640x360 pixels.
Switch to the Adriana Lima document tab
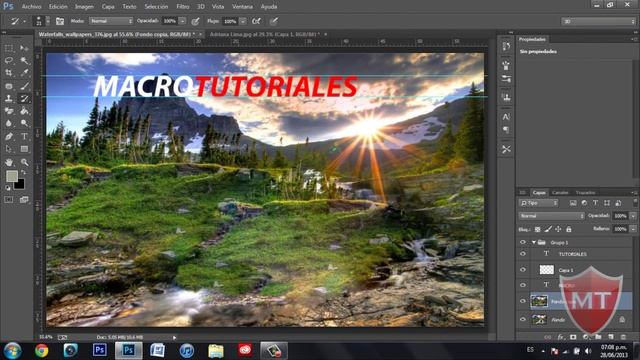point(264,34)
